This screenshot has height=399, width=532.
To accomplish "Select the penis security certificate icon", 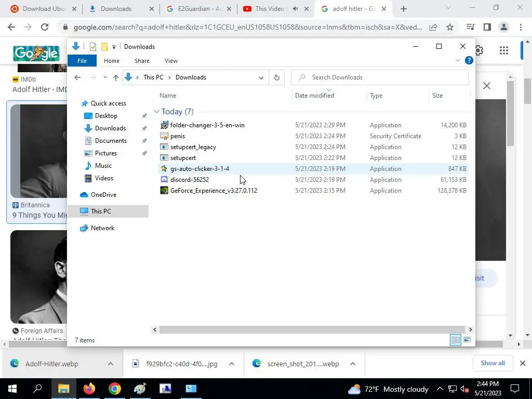I will 164,136.
